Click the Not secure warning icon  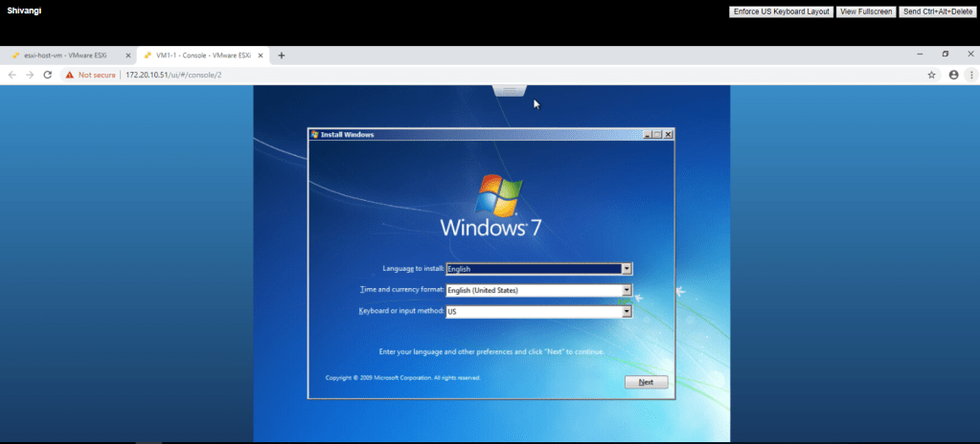pyautogui.click(x=69, y=75)
